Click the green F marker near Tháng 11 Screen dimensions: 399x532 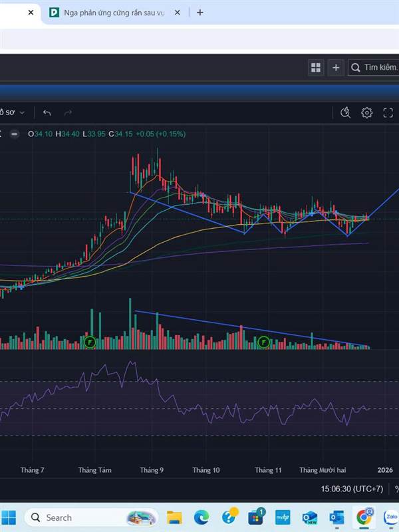pyautogui.click(x=263, y=342)
